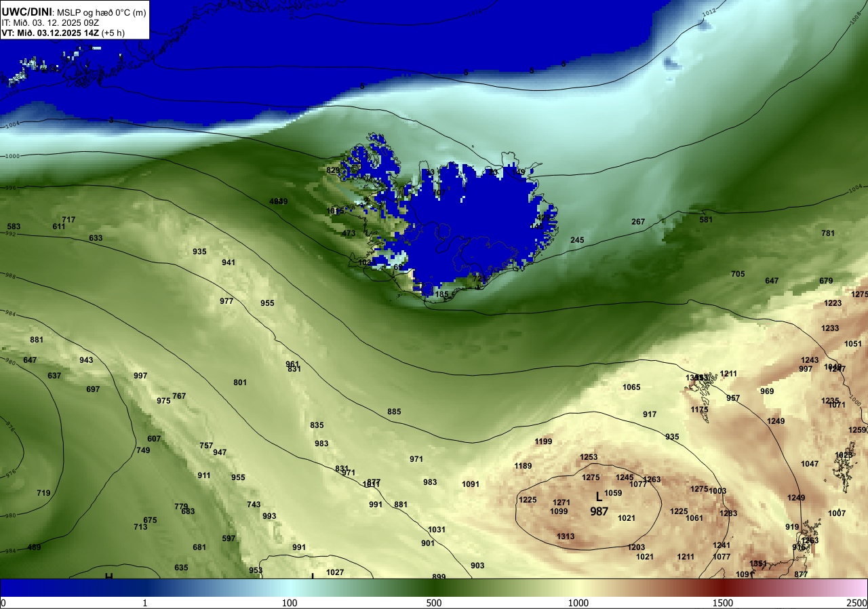Click the height value 1189
The image size is (868, 609).
pyautogui.click(x=523, y=466)
